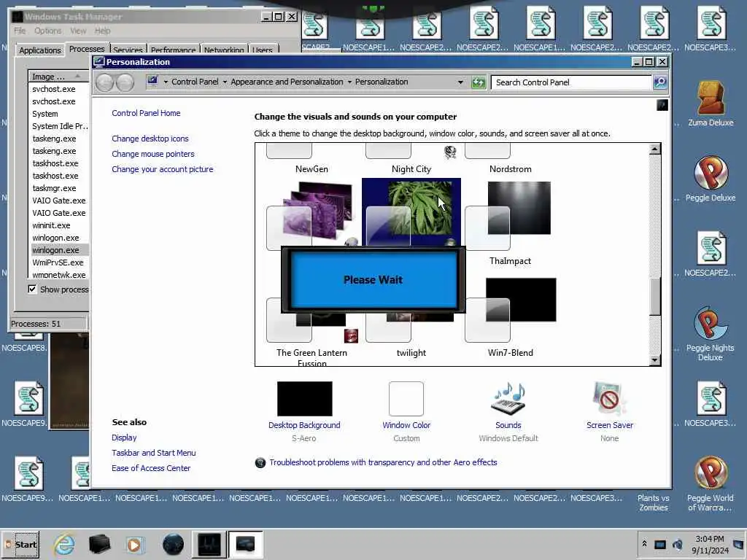747x560 pixels.
Task: Expand the arrow before Appearance and Personalization
Action: tap(225, 82)
